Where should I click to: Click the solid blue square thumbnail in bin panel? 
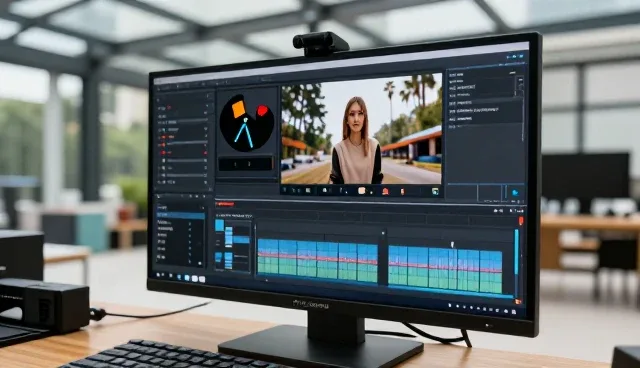pos(220,225)
